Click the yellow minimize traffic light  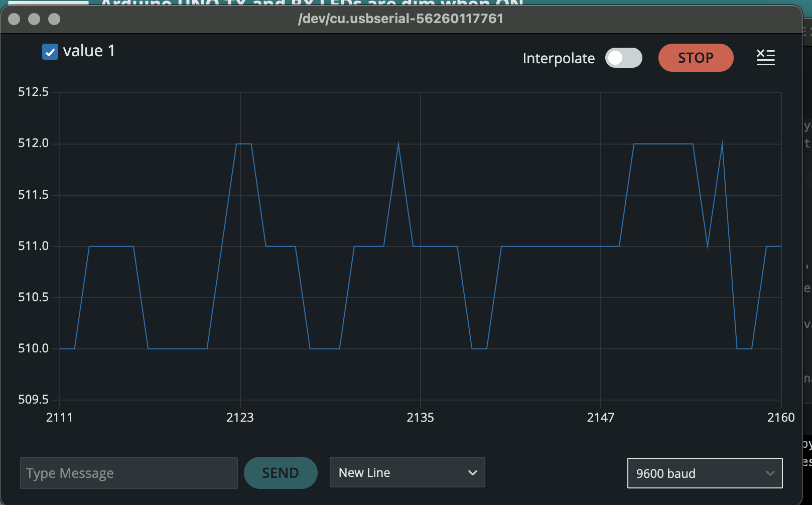(x=34, y=19)
